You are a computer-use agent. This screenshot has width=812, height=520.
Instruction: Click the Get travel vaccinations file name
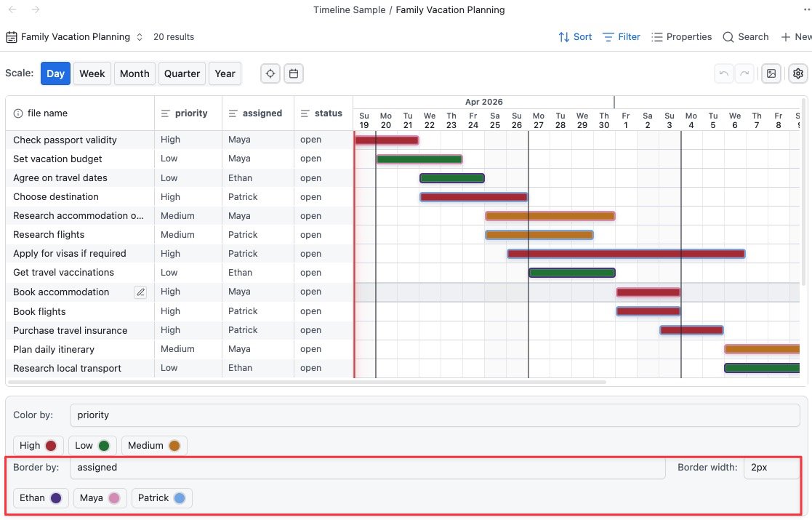pyautogui.click(x=63, y=273)
